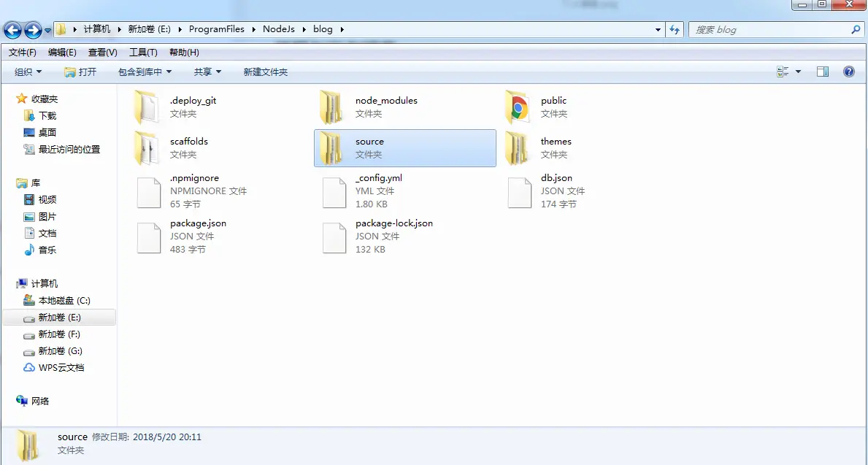Select the node_modules folder icon
This screenshot has width=868, height=465.
331,107
